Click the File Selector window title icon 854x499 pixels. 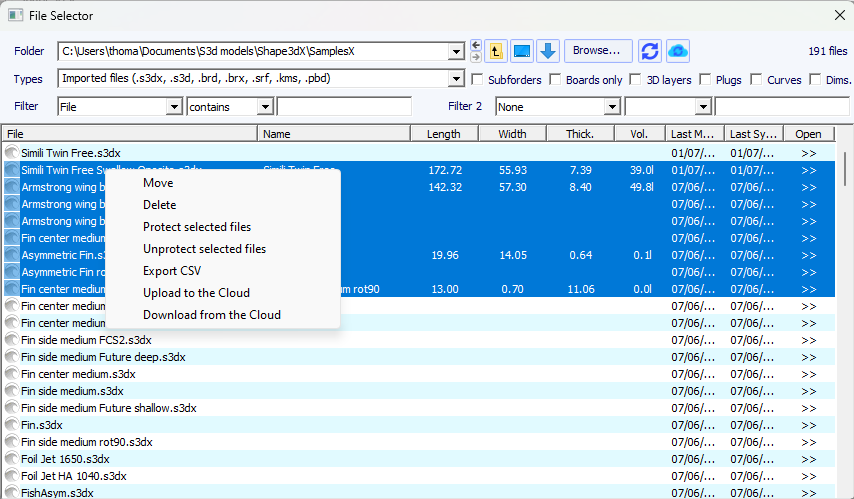tap(15, 14)
